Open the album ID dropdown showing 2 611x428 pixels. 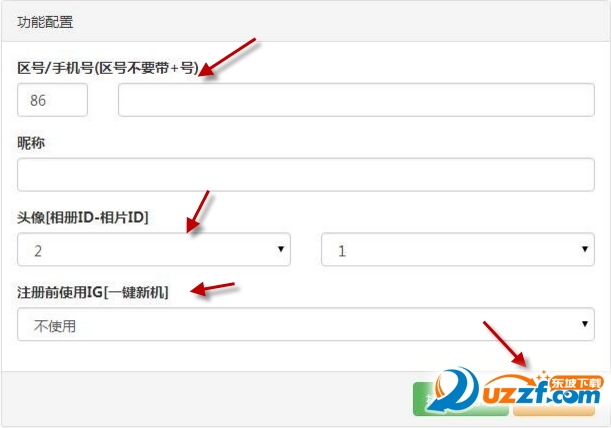(154, 249)
